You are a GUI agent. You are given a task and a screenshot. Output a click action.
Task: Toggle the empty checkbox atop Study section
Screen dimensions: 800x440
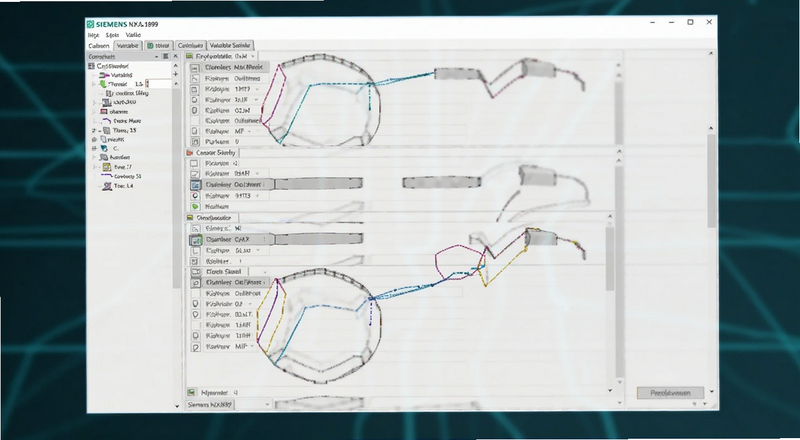tap(194, 163)
